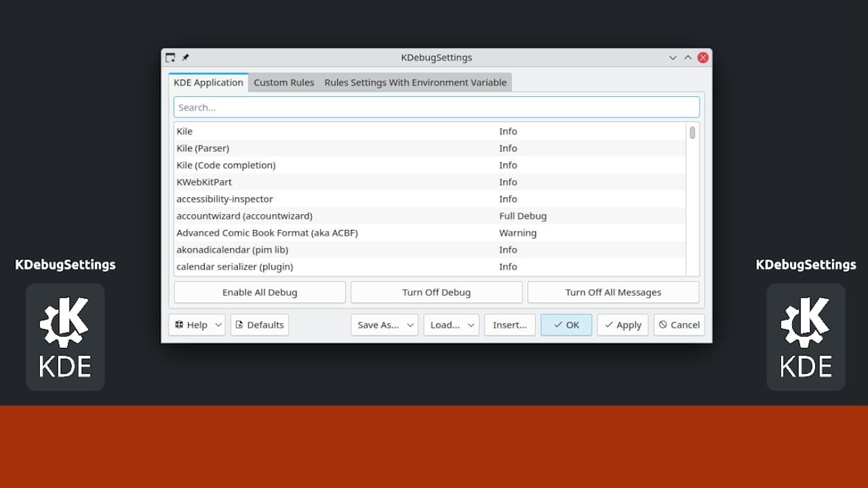
Task: Open Rules Settings With Environment Variable tab
Action: pyautogui.click(x=415, y=82)
